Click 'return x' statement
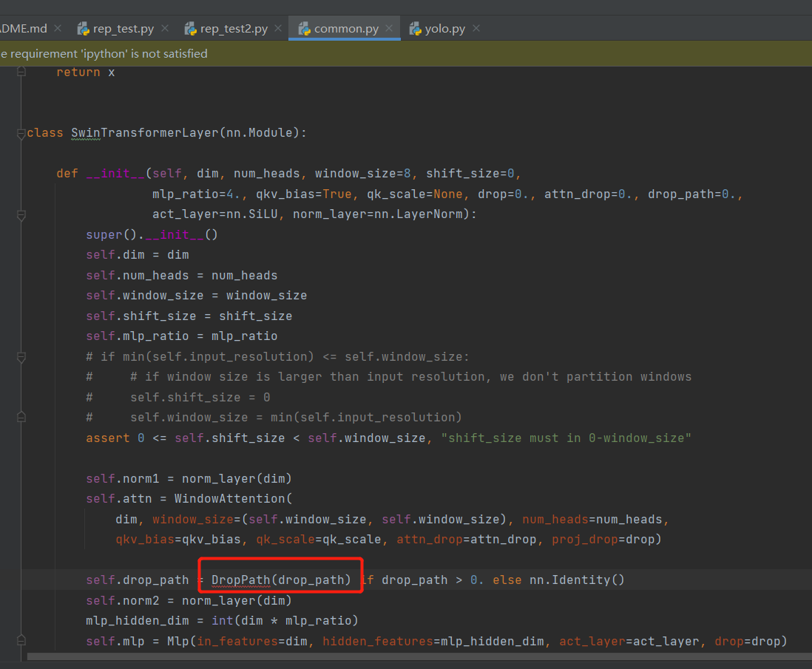Screen dimensions: 812x669 (86, 72)
